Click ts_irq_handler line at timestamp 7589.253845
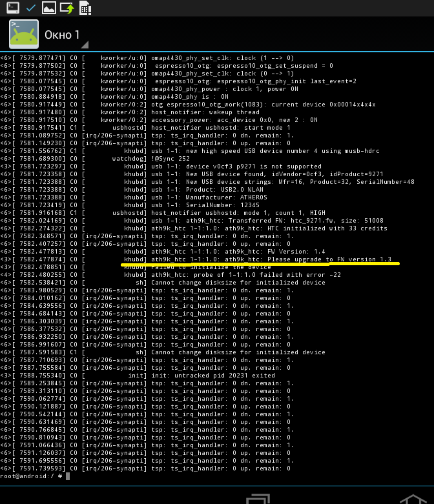The image size is (434, 504). [x=147, y=383]
